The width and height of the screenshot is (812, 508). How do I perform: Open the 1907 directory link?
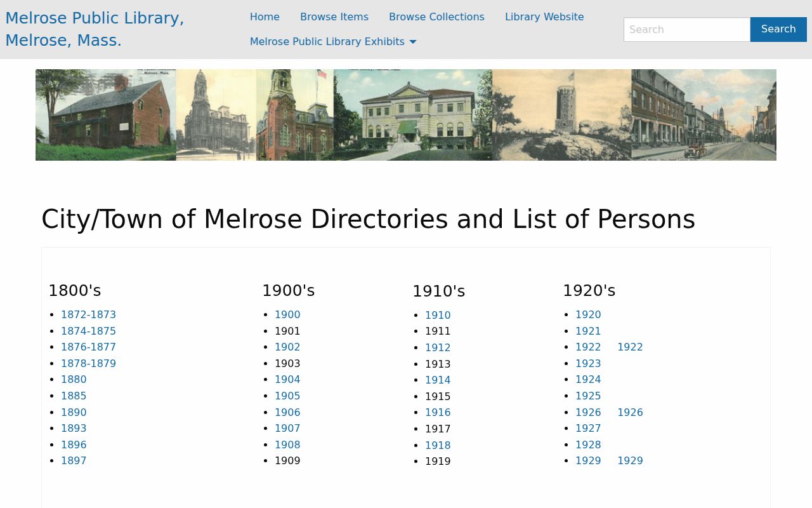tap(287, 429)
